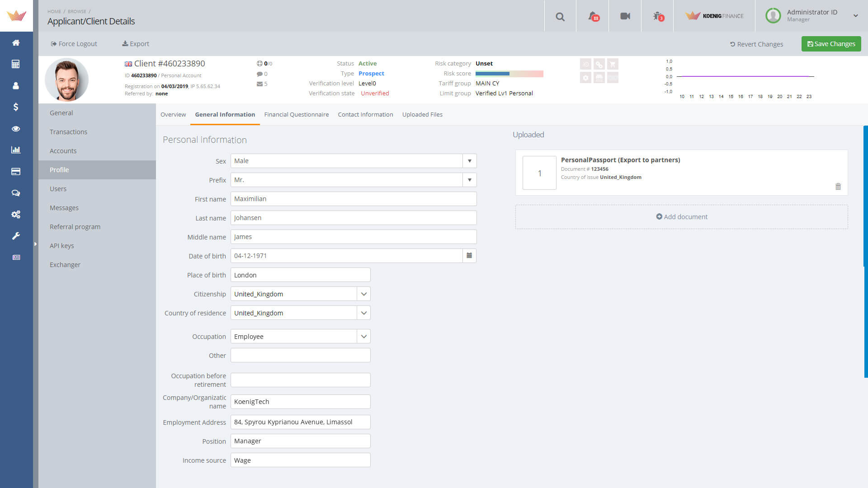The height and width of the screenshot is (488, 868).
Task: Select Users in the side menu
Action: click(97, 189)
